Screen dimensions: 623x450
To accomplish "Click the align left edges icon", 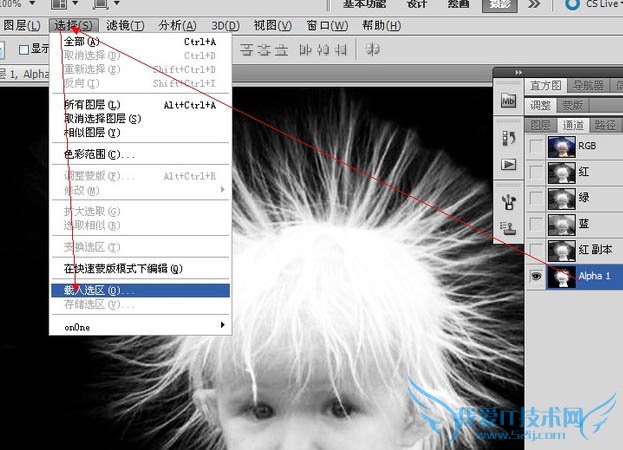I will (x=305, y=50).
